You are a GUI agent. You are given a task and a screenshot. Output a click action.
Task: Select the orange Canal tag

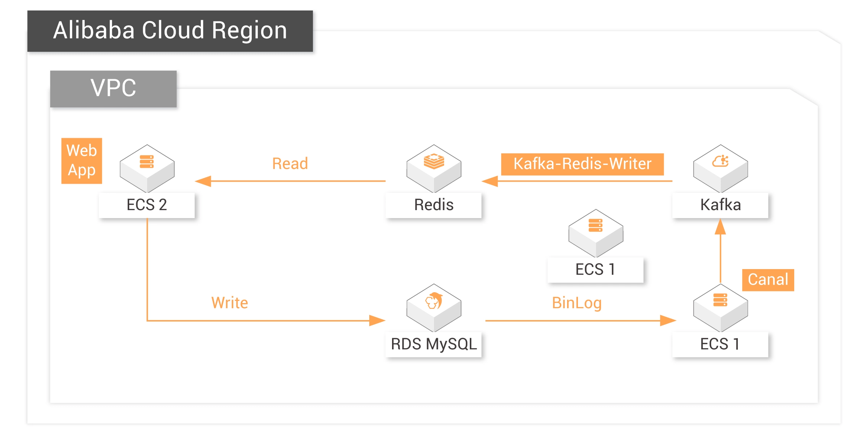coord(768,280)
